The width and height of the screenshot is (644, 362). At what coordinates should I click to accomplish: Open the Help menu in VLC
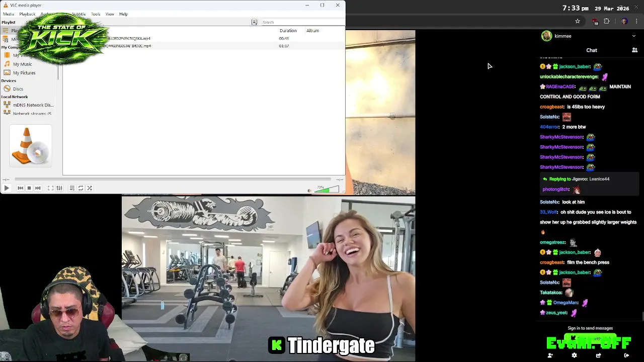click(123, 14)
